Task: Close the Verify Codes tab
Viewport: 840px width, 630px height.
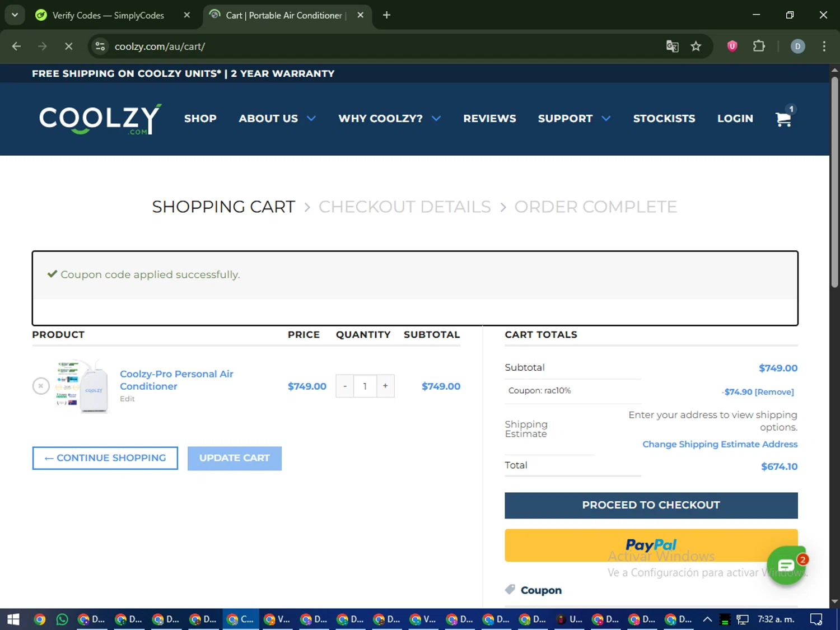Action: 187,15
